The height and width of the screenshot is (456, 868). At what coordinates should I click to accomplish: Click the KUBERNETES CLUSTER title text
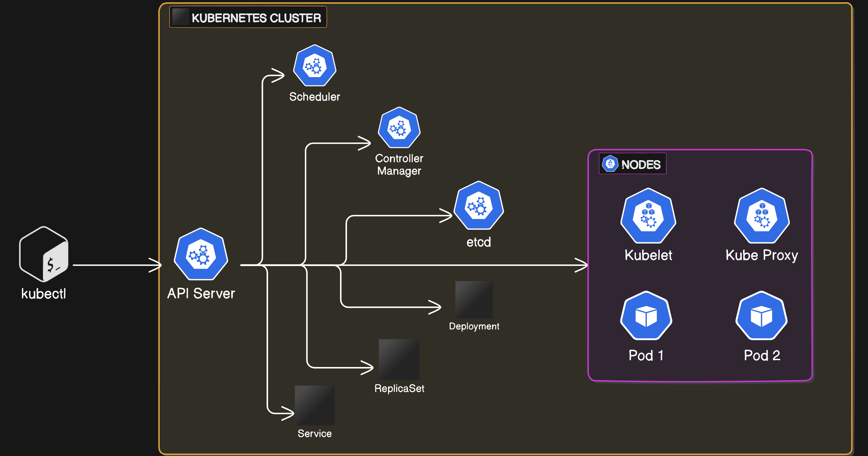coord(257,18)
